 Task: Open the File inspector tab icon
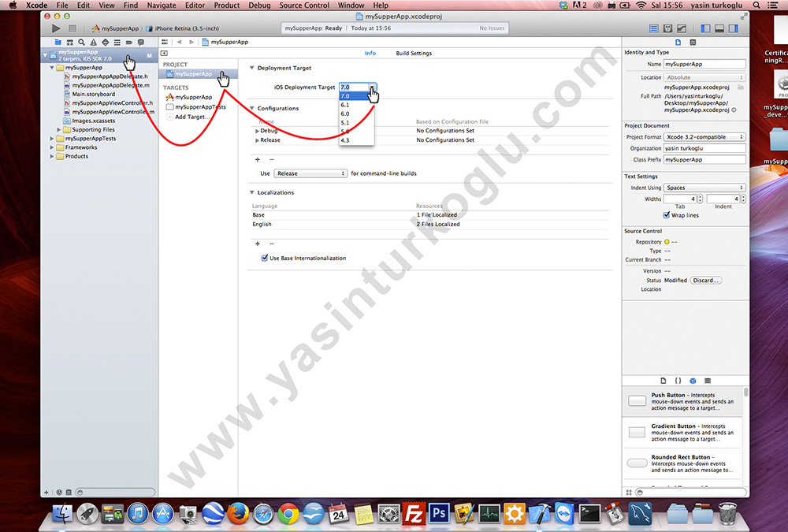678,43
